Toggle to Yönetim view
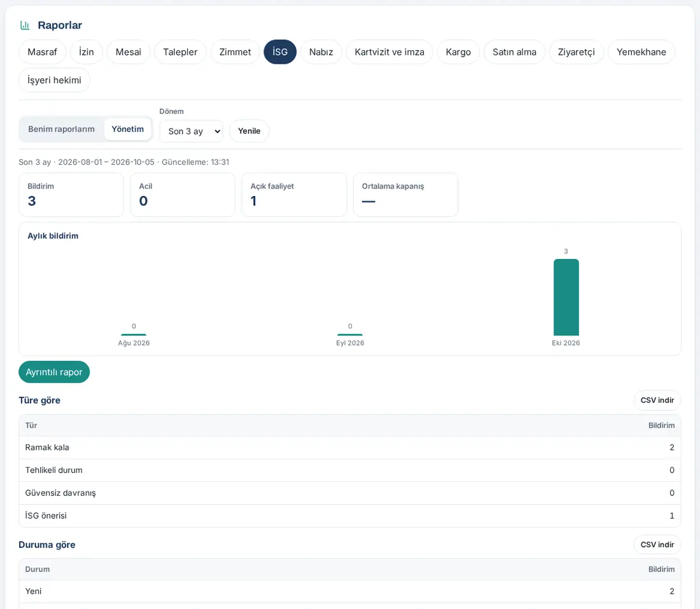Screen dimensions: 700x609 (x=128, y=129)
